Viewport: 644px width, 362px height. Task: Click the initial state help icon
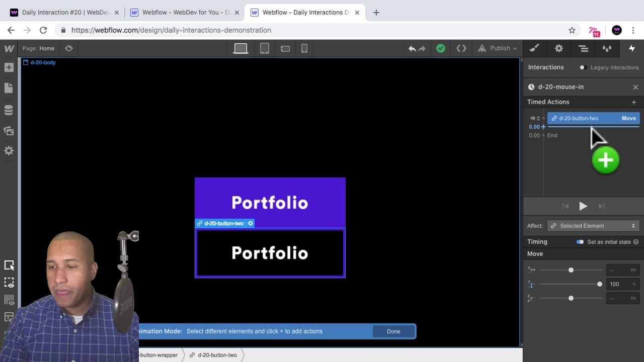click(636, 242)
